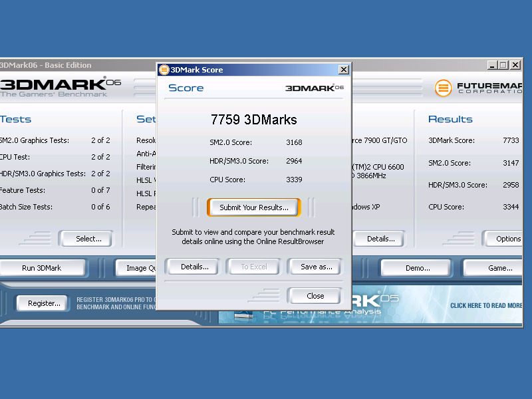Click the 7900 GT/GTO graphics card text
Image resolution: width=532 pixels, height=399 pixels.
point(379,140)
